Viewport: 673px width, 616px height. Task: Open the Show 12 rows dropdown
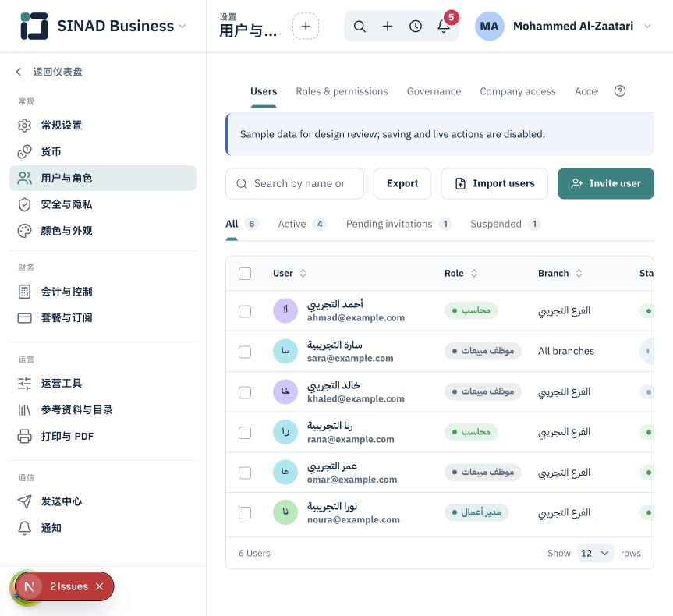(595, 554)
